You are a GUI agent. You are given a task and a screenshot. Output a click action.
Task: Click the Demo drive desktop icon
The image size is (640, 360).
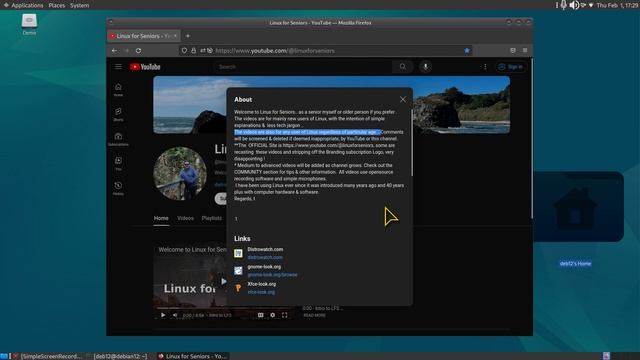pos(29,24)
